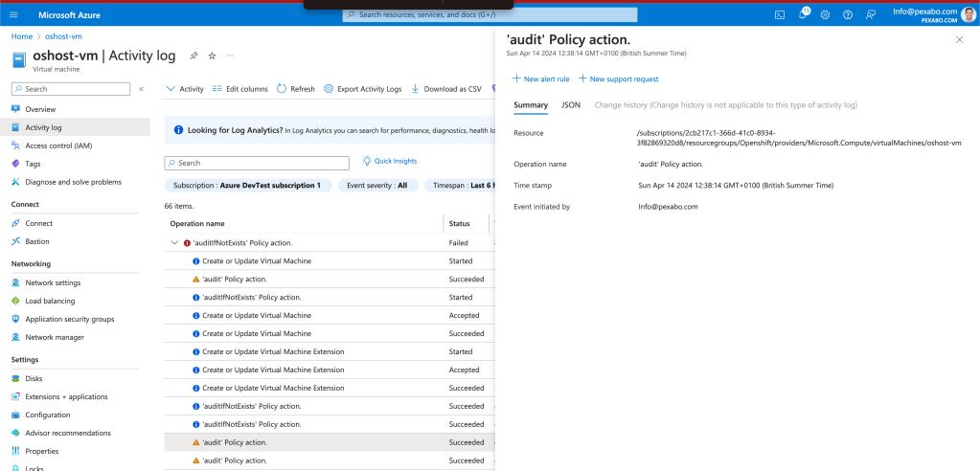Click the Refresh toolbar button
Image resolution: width=980 pixels, height=471 pixels.
(296, 89)
